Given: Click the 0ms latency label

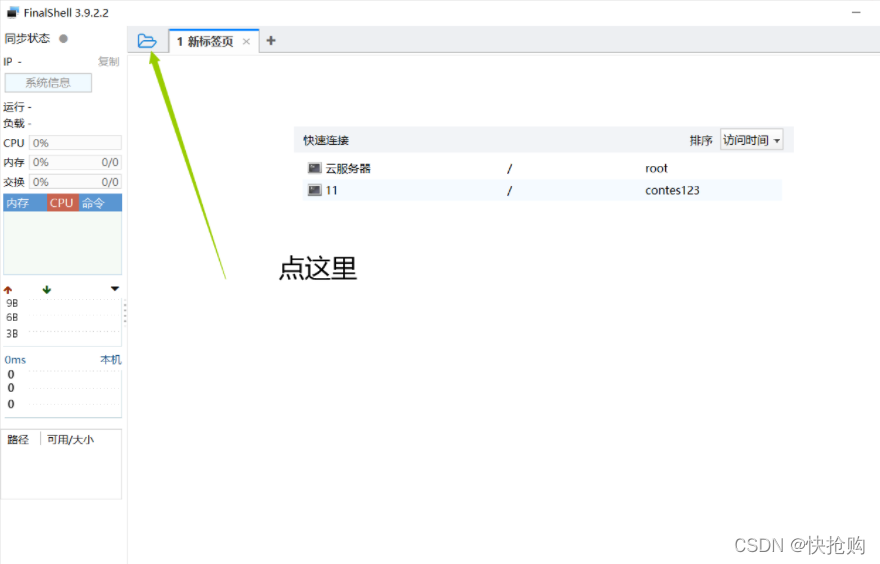Looking at the screenshot, I should click(15, 360).
